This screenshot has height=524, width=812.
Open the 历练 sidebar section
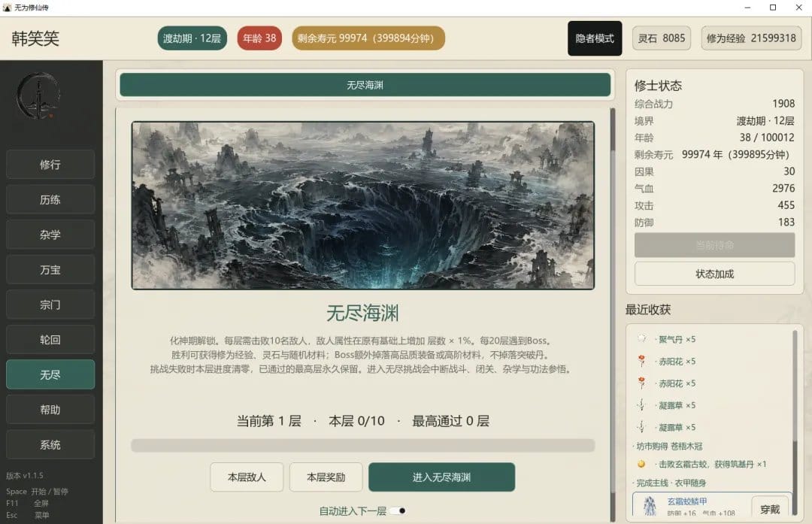coord(50,199)
